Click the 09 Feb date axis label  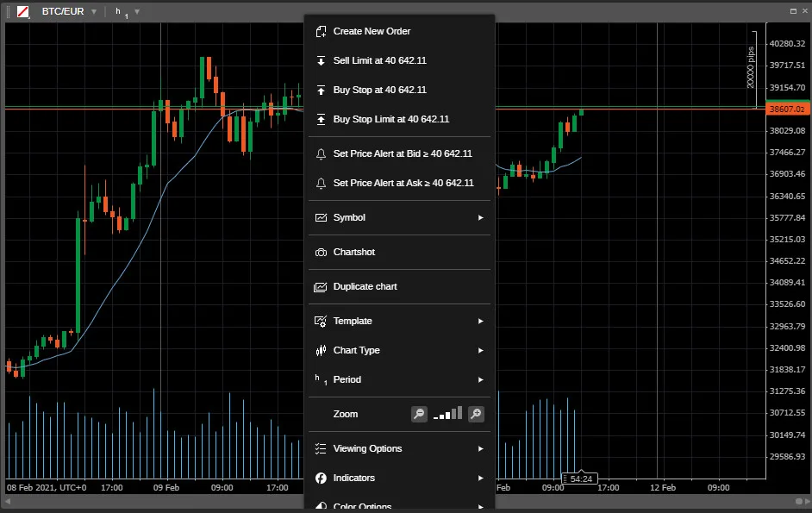coord(166,488)
